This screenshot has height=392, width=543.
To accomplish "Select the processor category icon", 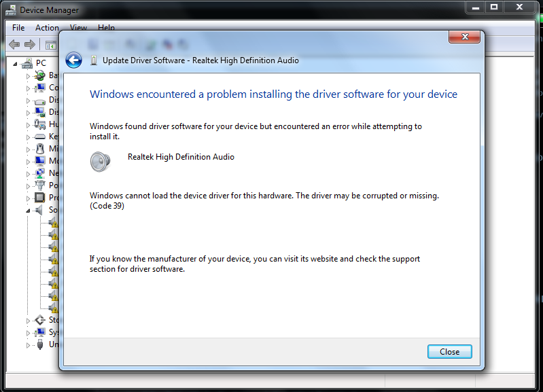I will (40, 198).
